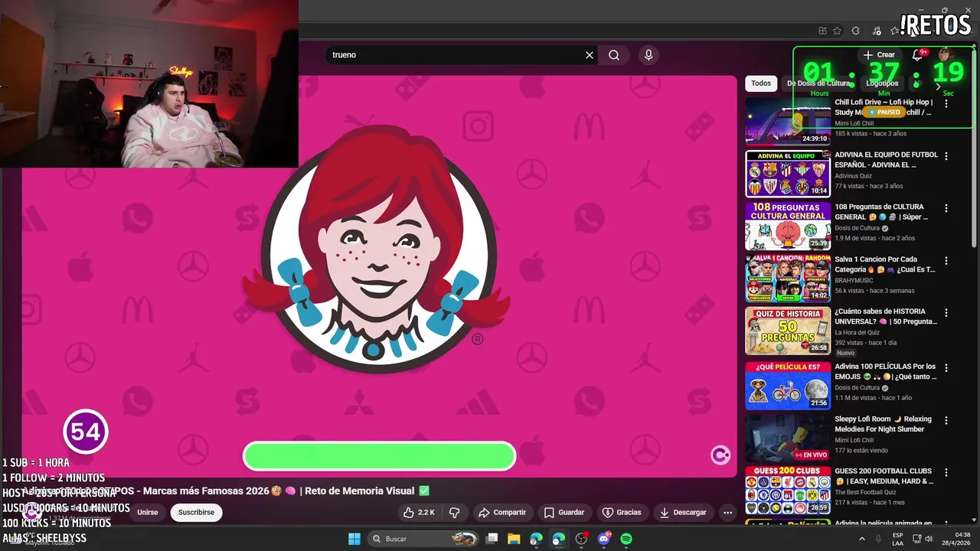
Task: Open options for Adivina el Equipo de Futbol video
Action: [x=946, y=156]
